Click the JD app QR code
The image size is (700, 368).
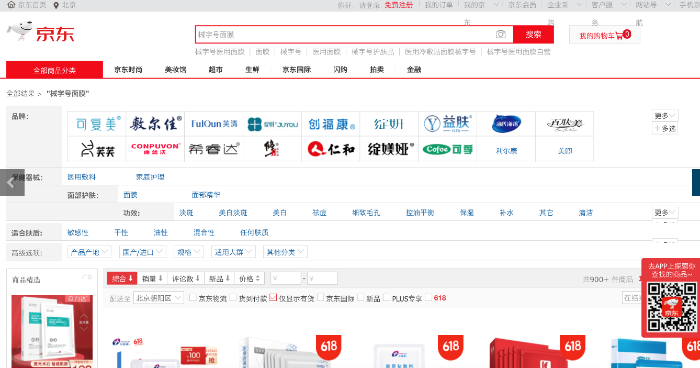pyautogui.click(x=672, y=307)
